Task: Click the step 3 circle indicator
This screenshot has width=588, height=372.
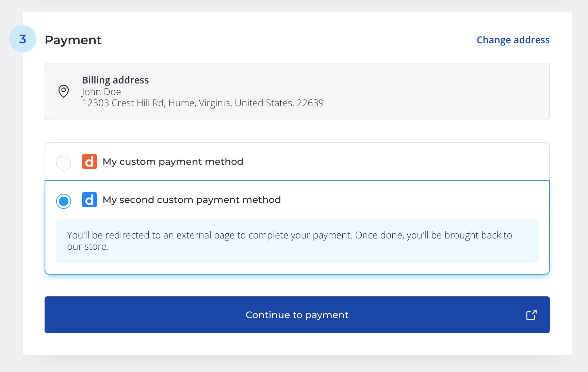Action: click(22, 39)
